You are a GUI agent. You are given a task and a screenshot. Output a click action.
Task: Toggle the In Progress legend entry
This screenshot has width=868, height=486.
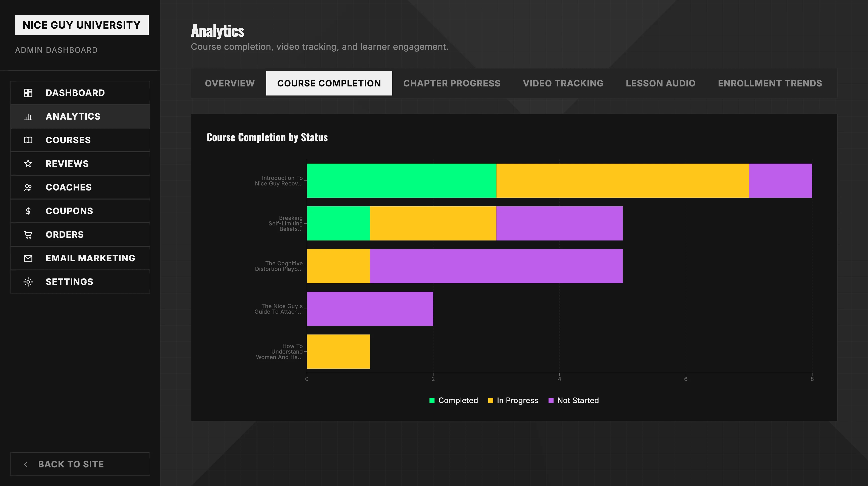[513, 400]
